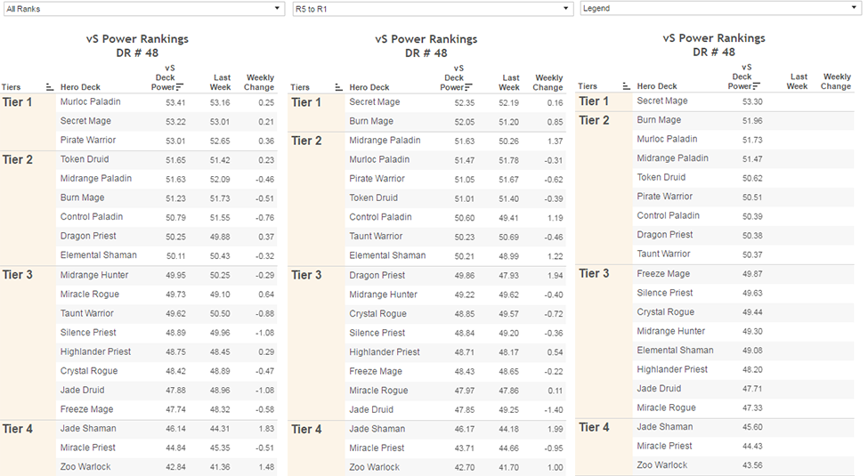Click the 46.14 Jade Shaman power value
The width and height of the screenshot is (868, 476).
click(x=175, y=429)
